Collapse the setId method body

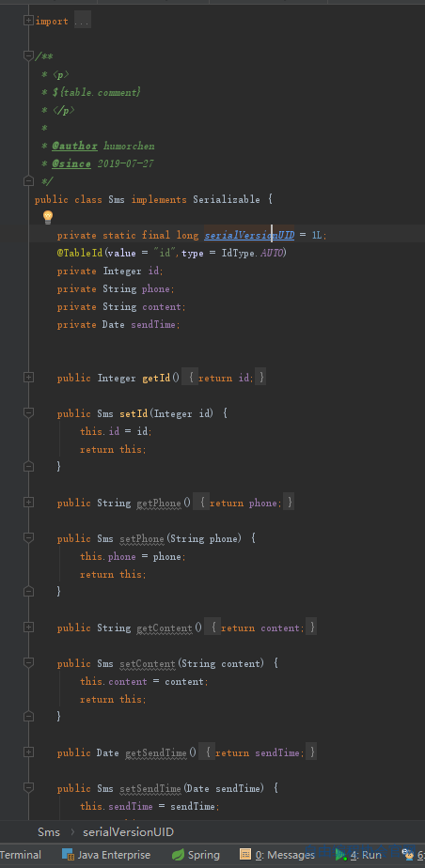coord(28,413)
